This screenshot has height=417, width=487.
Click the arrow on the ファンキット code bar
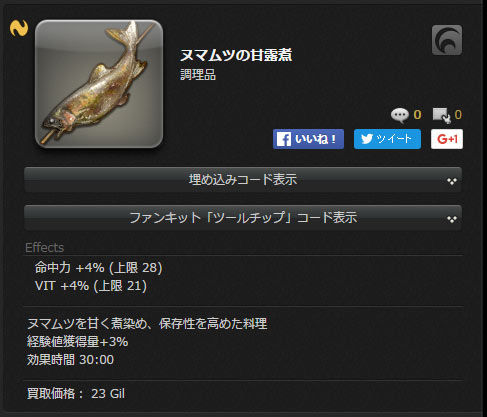(x=452, y=219)
